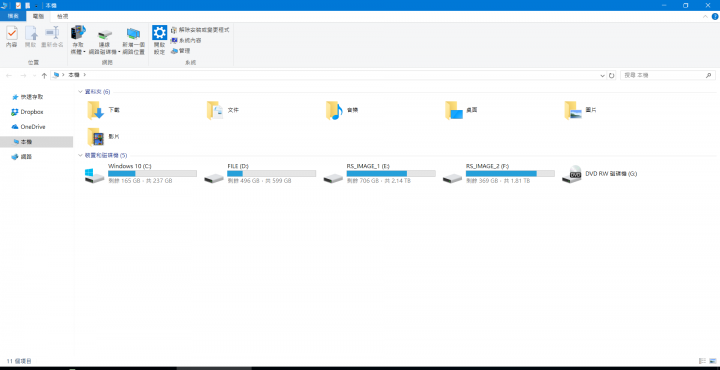
Task: Select the DVD RW drive (G:) icon
Action: pyautogui.click(x=572, y=174)
